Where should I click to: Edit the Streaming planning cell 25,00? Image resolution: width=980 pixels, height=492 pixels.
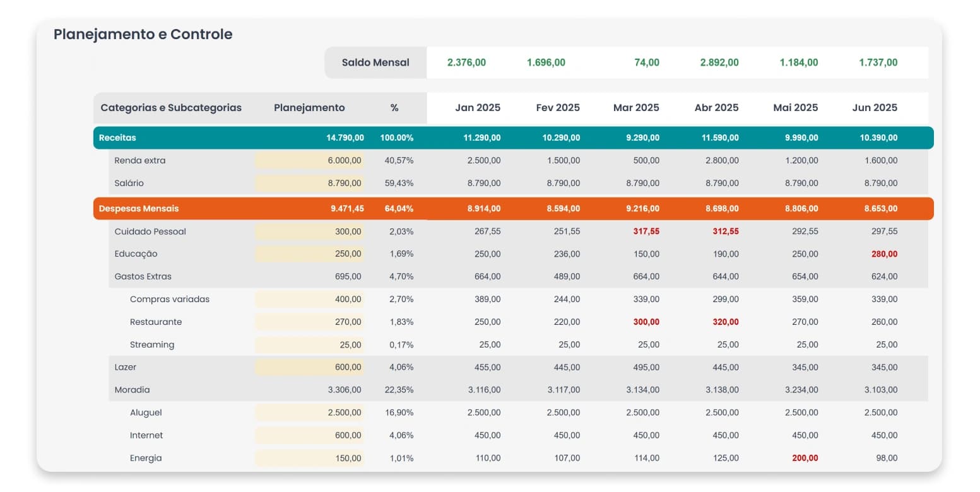click(x=310, y=344)
